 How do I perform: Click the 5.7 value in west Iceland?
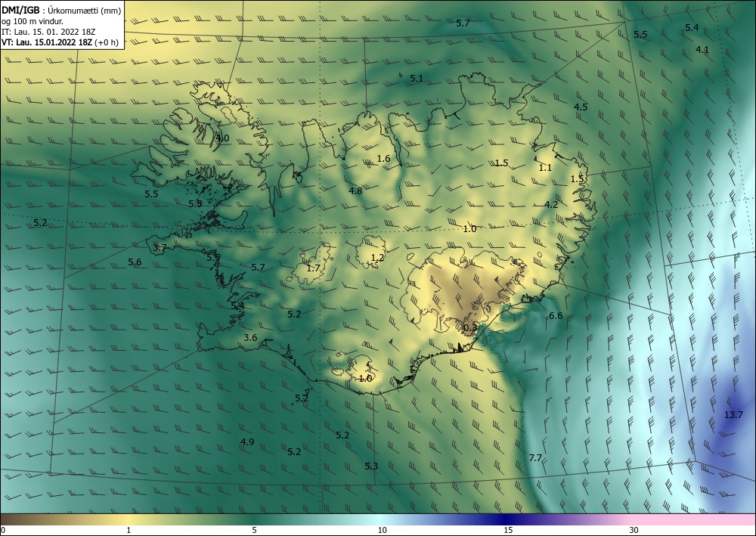(258, 267)
